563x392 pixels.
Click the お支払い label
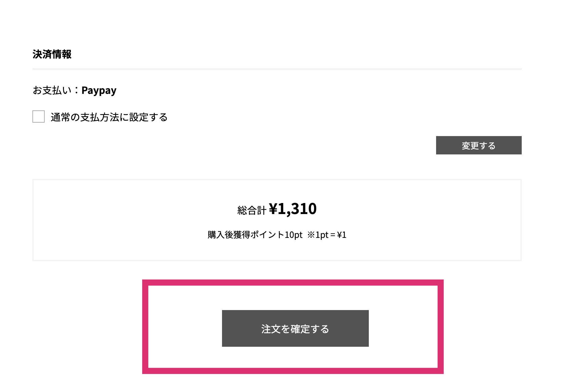(52, 91)
